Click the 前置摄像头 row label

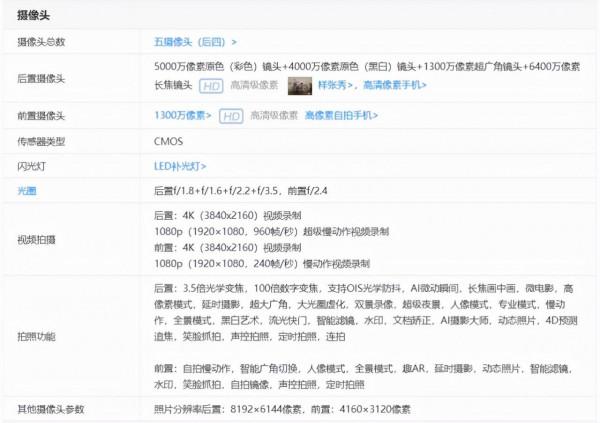coord(41,116)
